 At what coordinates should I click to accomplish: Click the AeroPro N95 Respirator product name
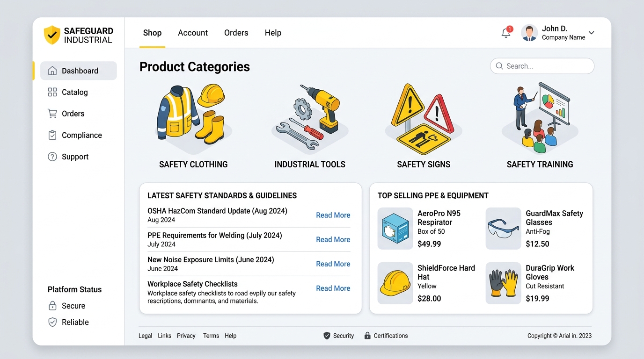click(439, 218)
